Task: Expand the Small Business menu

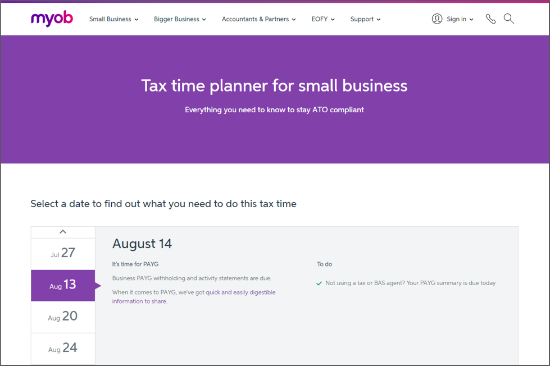Action: [114, 19]
